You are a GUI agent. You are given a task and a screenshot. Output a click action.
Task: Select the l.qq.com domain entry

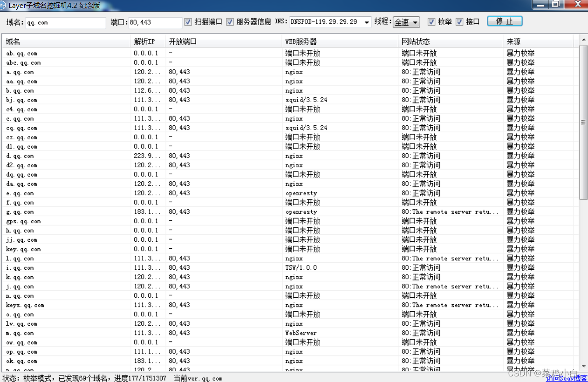click(20, 259)
